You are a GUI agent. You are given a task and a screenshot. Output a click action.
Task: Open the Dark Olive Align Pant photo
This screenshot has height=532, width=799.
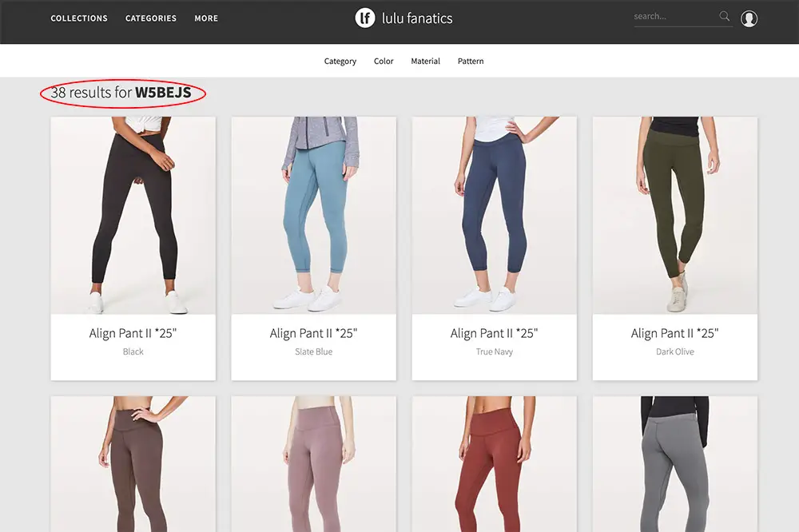click(x=674, y=216)
